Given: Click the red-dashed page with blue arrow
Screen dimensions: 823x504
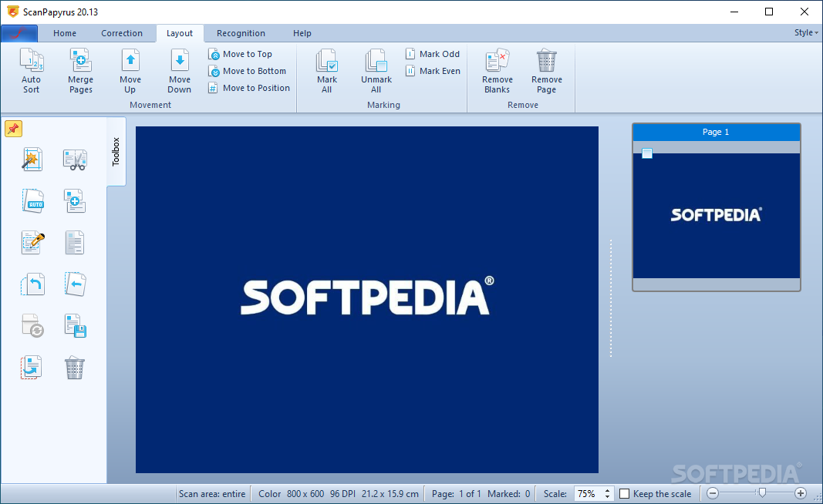Looking at the screenshot, I should coord(31,367).
